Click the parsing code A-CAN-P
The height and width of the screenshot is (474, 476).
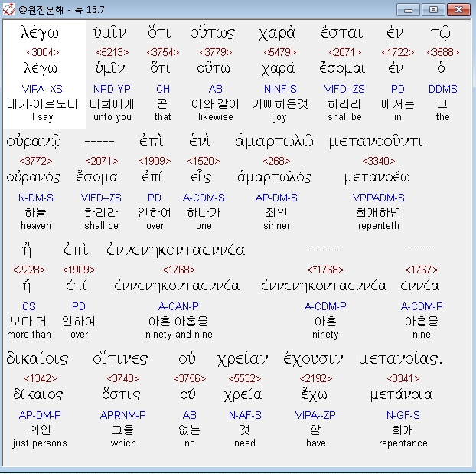178,306
